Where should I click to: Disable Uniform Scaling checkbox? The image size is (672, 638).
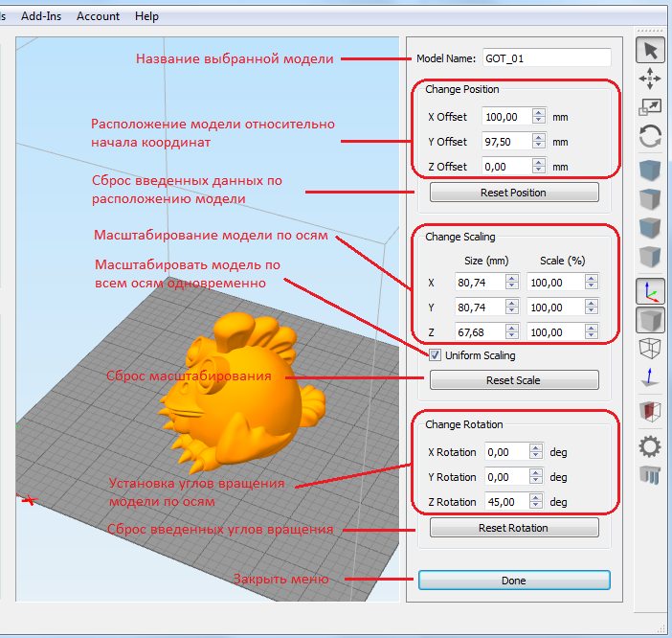[435, 355]
